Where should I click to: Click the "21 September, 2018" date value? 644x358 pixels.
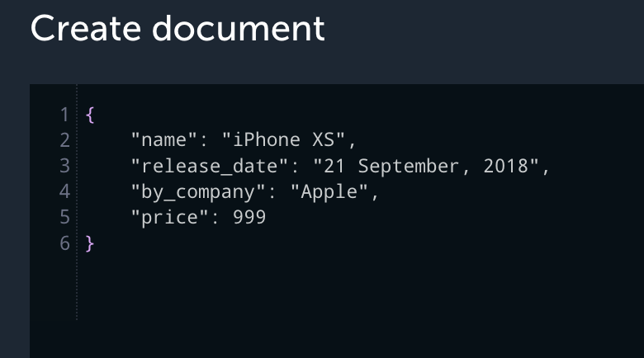pos(425,167)
